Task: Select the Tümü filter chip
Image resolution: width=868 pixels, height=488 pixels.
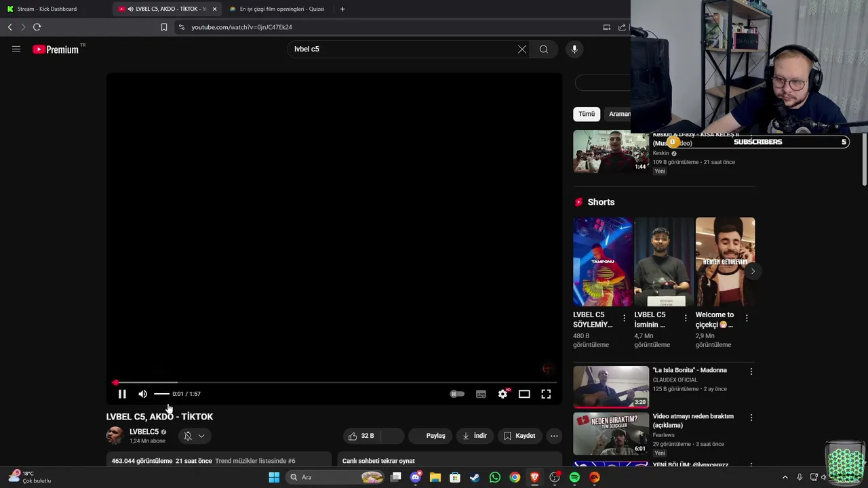Action: tap(587, 114)
